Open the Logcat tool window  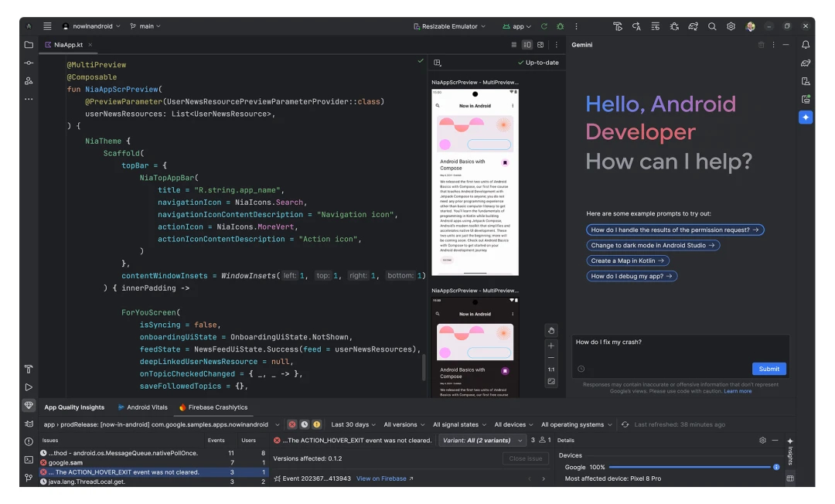(29, 422)
